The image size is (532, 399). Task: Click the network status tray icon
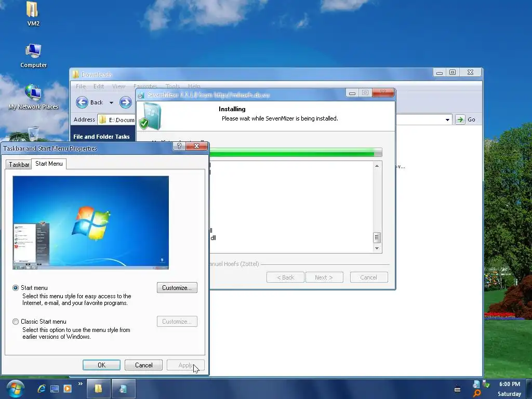tap(486, 384)
